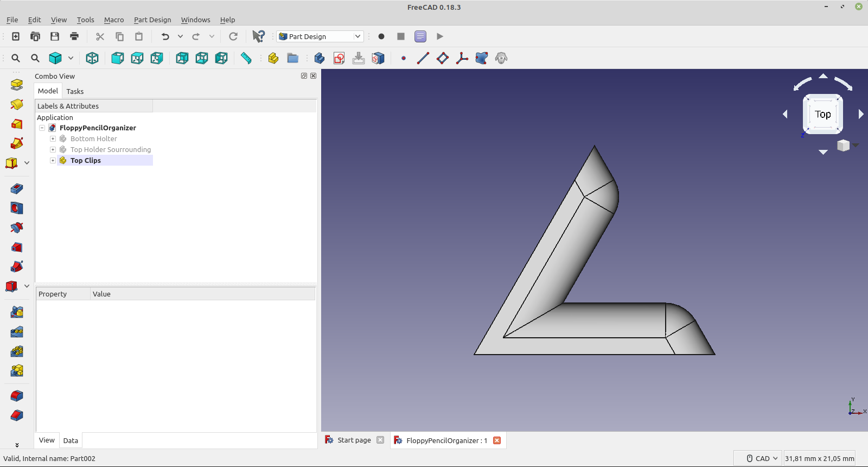This screenshot has width=868, height=467.
Task: Open the View menu
Action: click(59, 20)
